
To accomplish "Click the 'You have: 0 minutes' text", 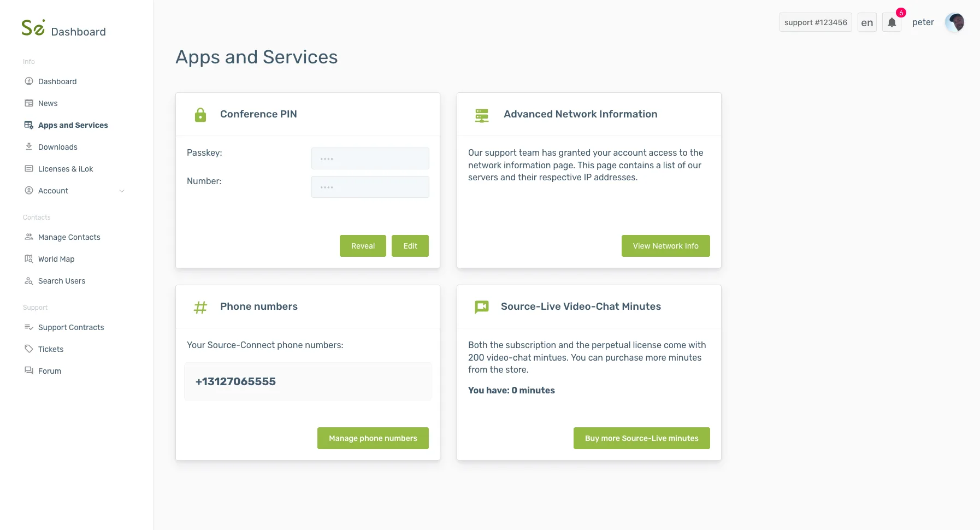I will click(511, 390).
